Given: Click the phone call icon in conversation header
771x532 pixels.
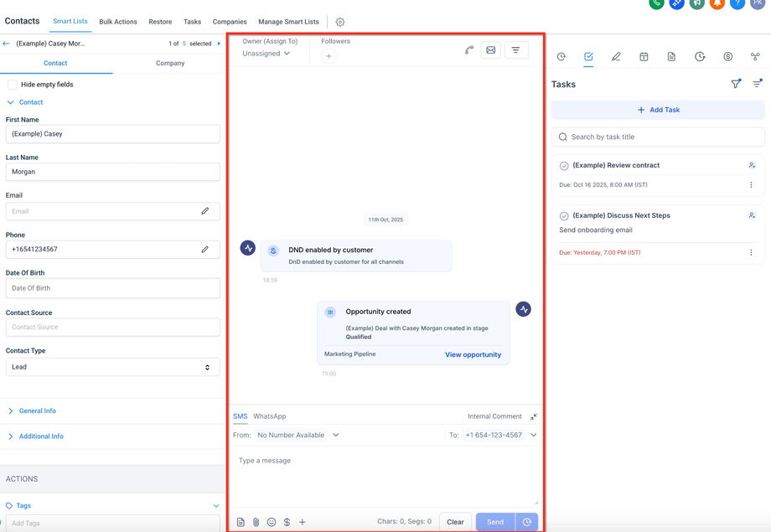Looking at the screenshot, I should coord(469,50).
